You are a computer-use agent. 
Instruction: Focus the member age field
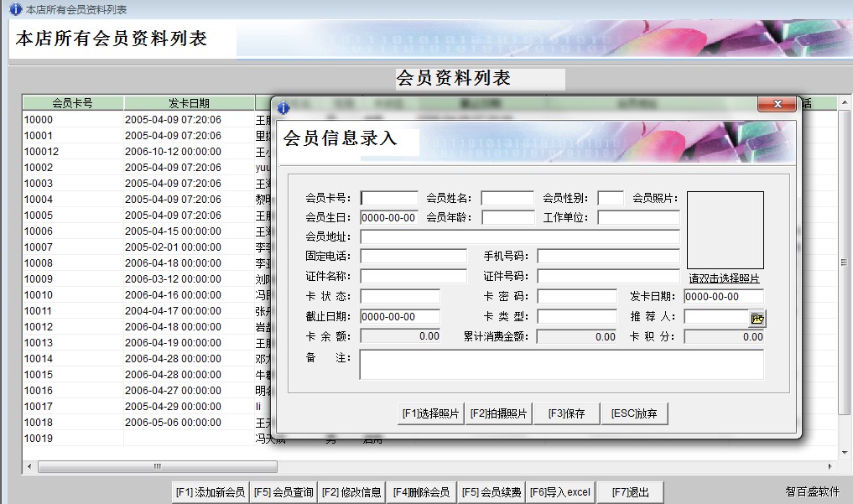pyautogui.click(x=508, y=217)
